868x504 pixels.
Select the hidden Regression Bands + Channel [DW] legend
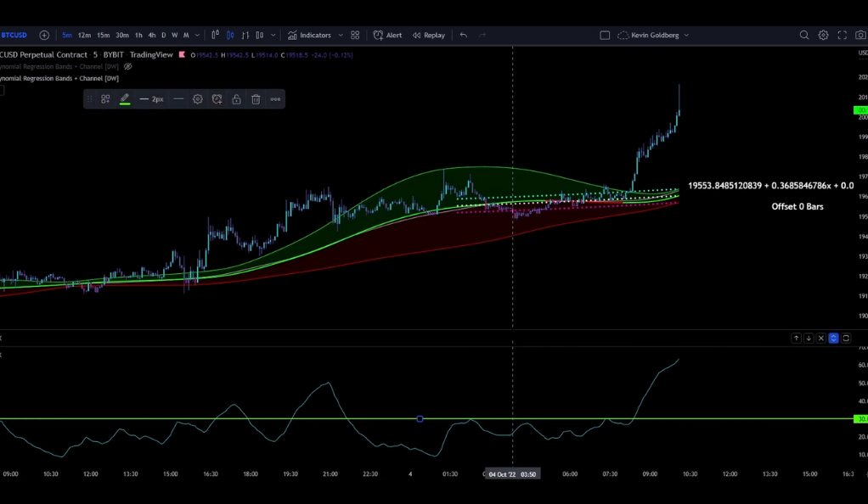59,66
